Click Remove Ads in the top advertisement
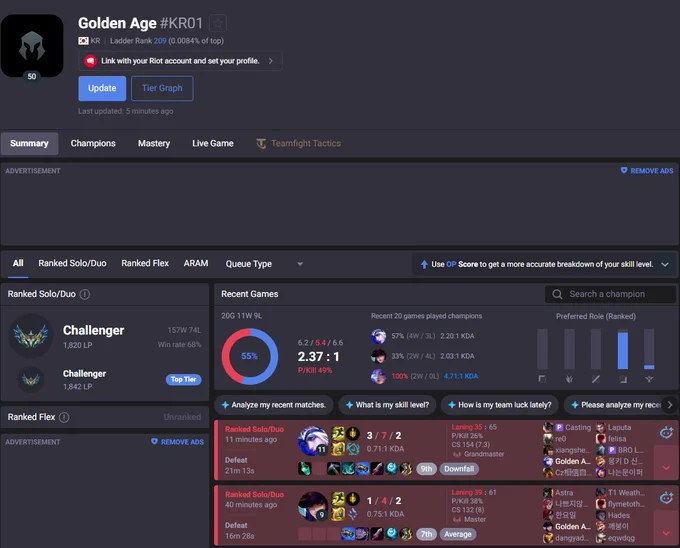Image resolution: width=680 pixels, height=548 pixels. [x=647, y=171]
